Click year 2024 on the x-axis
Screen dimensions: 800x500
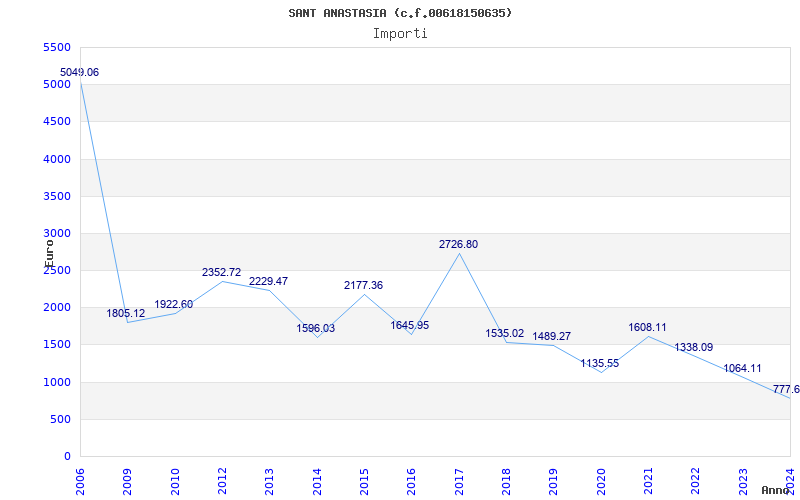(x=790, y=480)
